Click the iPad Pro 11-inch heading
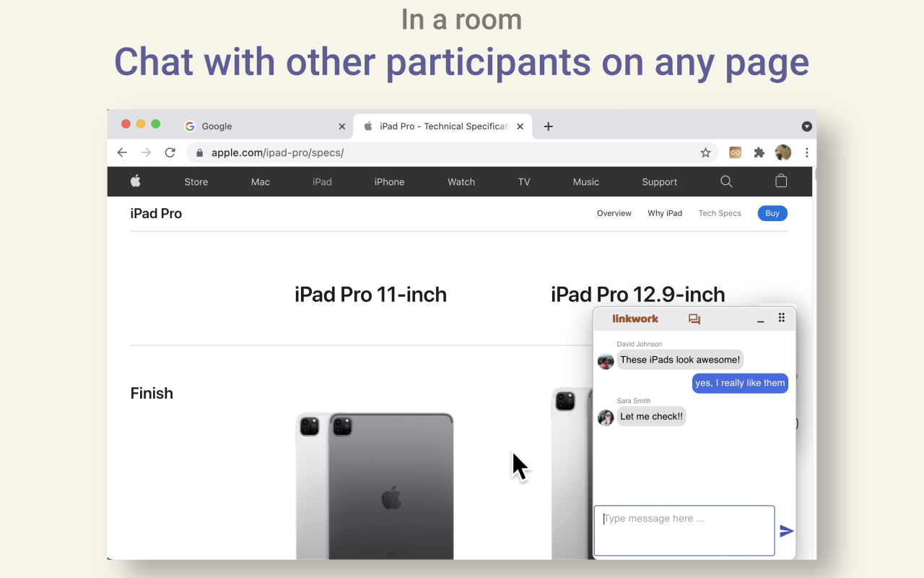 pyautogui.click(x=370, y=294)
